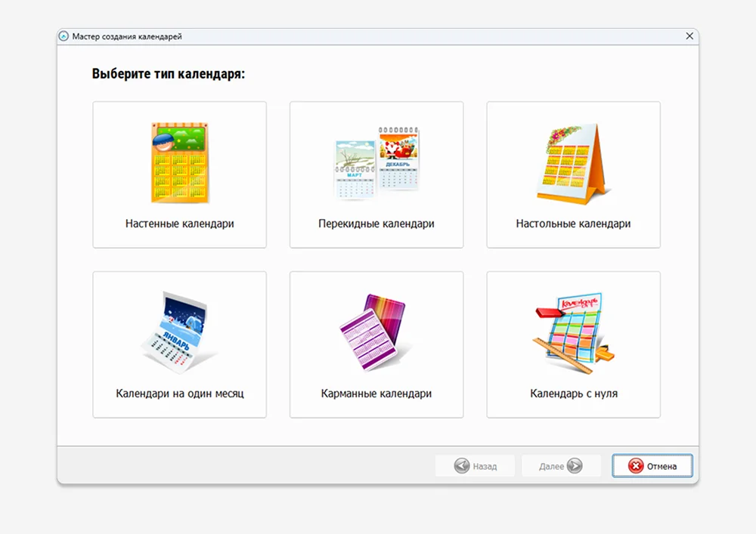Start from the 'Календарь с нуля' caption
The height and width of the screenshot is (534, 756).
[x=573, y=394]
